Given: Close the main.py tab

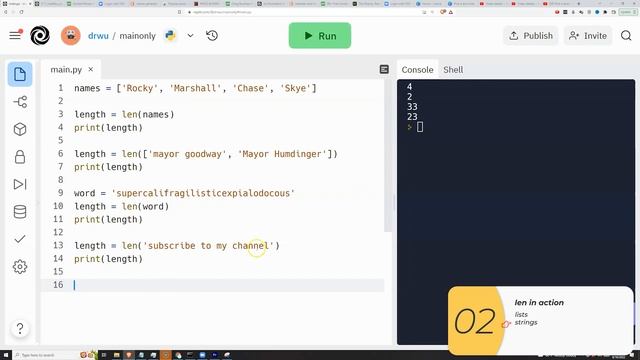Looking at the screenshot, I should (x=91, y=69).
